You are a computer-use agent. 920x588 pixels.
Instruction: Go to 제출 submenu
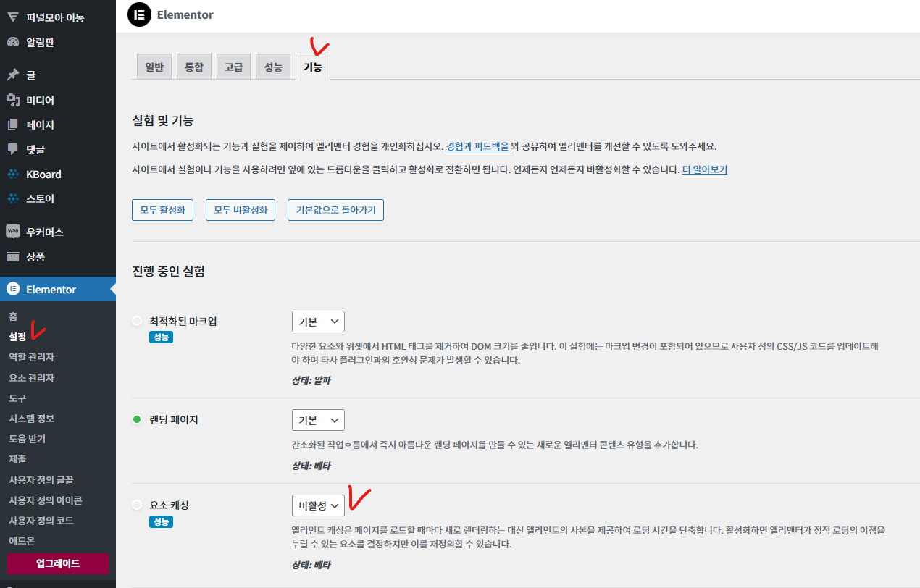[x=17, y=459]
